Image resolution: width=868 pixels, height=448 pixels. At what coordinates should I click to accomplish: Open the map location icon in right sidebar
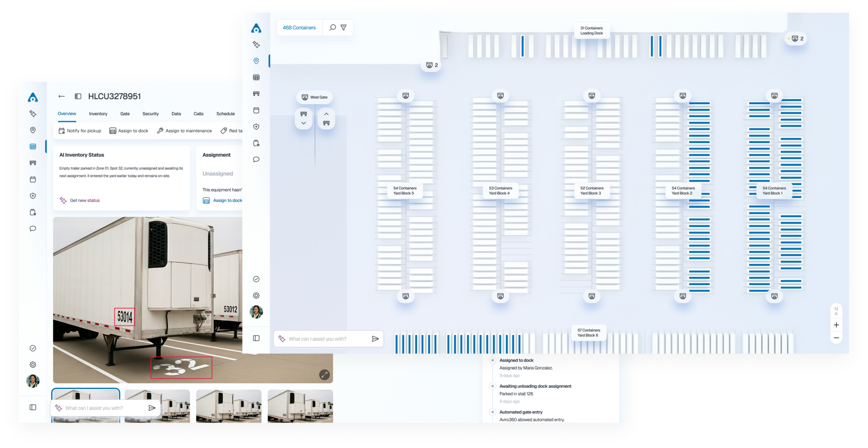(256, 61)
